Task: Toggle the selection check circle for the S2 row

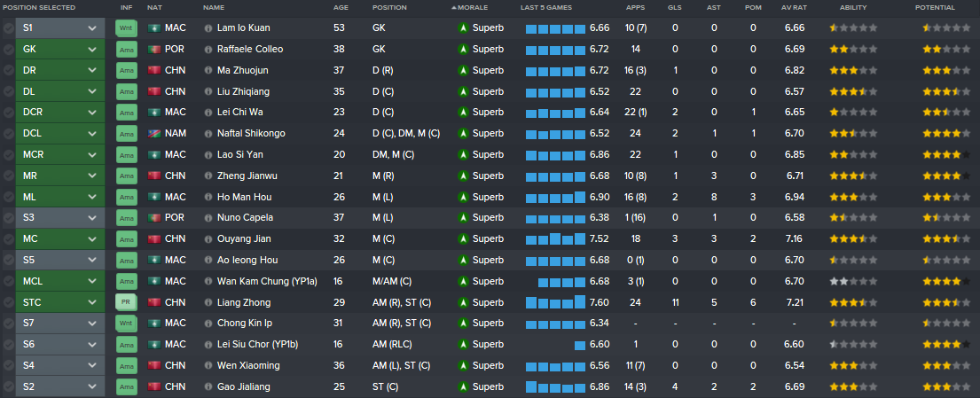Action: tap(8, 386)
